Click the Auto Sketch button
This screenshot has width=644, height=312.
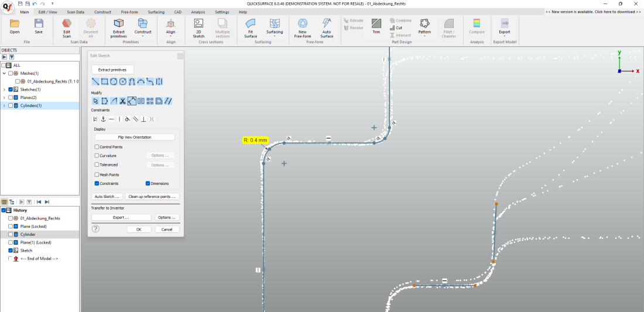(108, 197)
